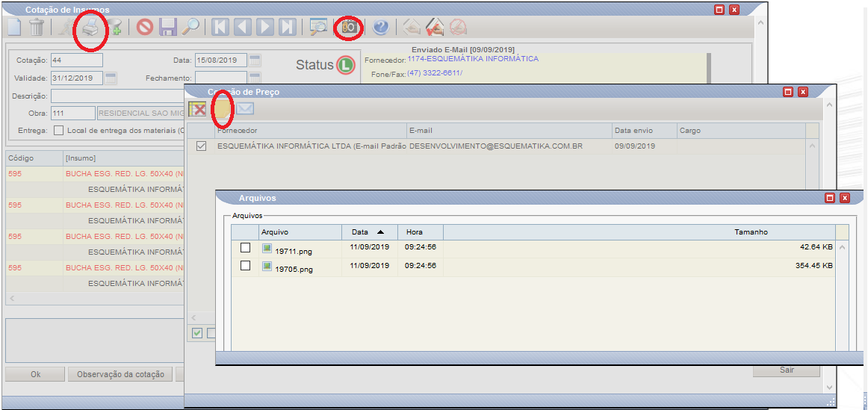The height and width of the screenshot is (410, 868).
Task: Click the Ok button
Action: pyautogui.click(x=35, y=374)
